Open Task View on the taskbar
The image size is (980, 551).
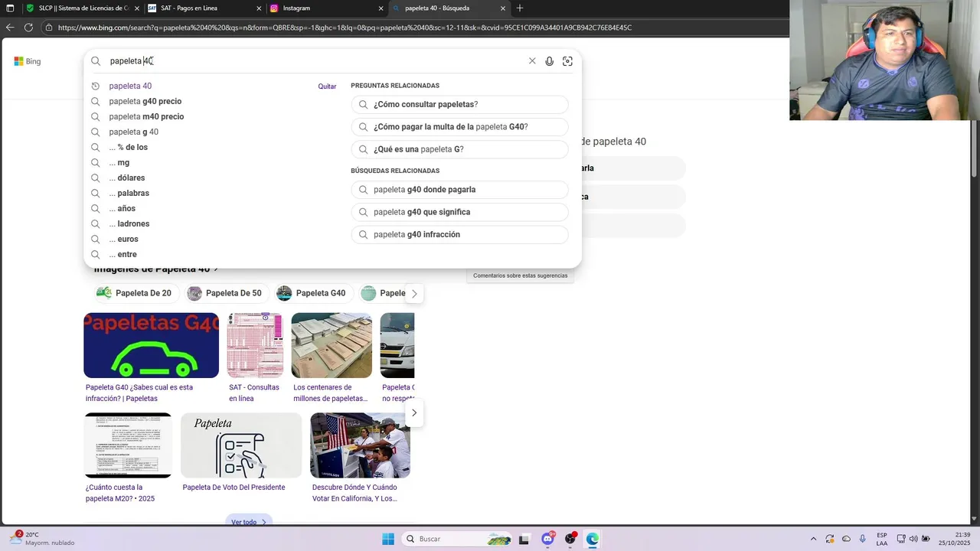pos(524,539)
